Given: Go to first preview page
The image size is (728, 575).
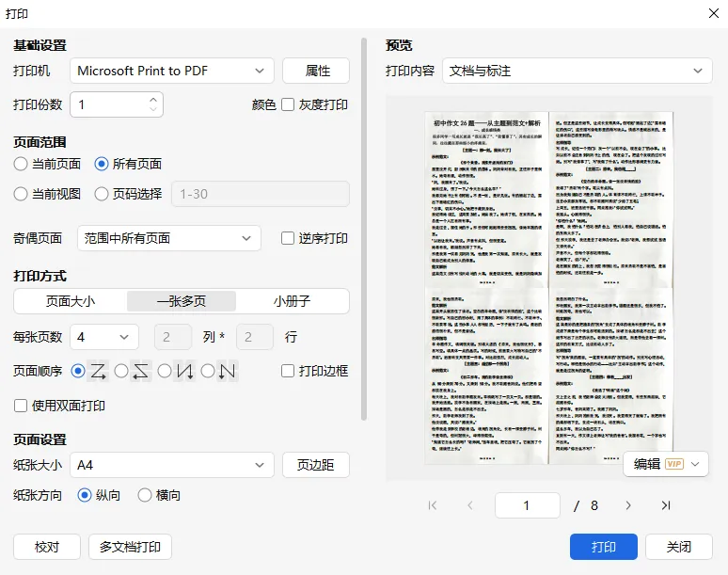Looking at the screenshot, I should pos(433,505).
